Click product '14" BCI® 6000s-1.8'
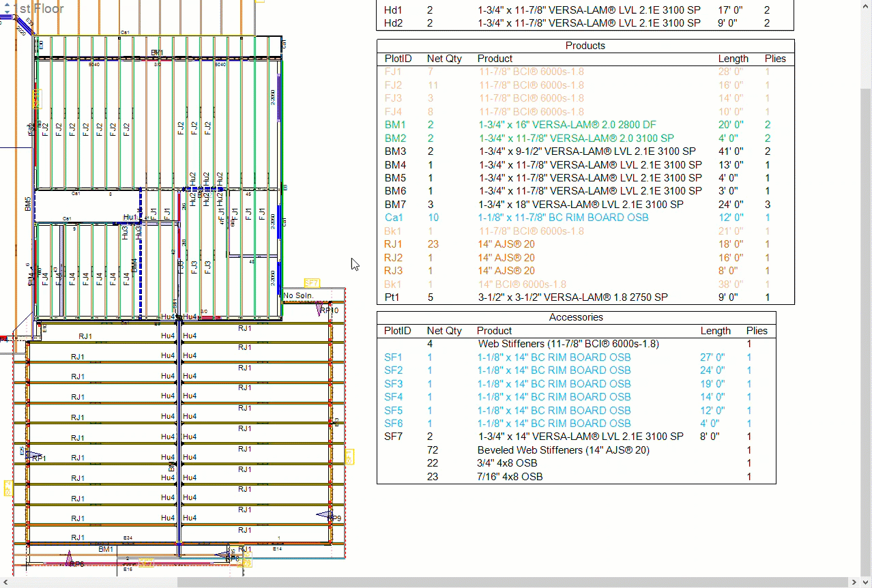 (x=522, y=284)
